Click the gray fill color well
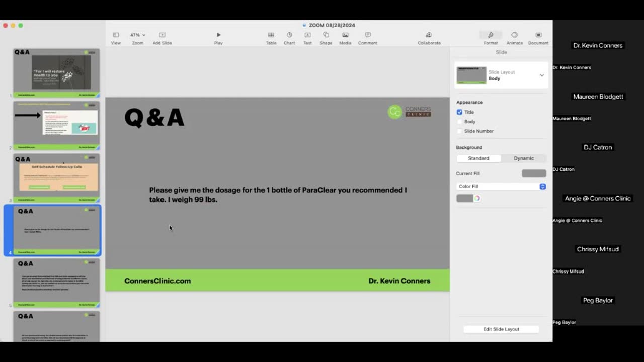The width and height of the screenshot is (644, 362). [x=464, y=198]
